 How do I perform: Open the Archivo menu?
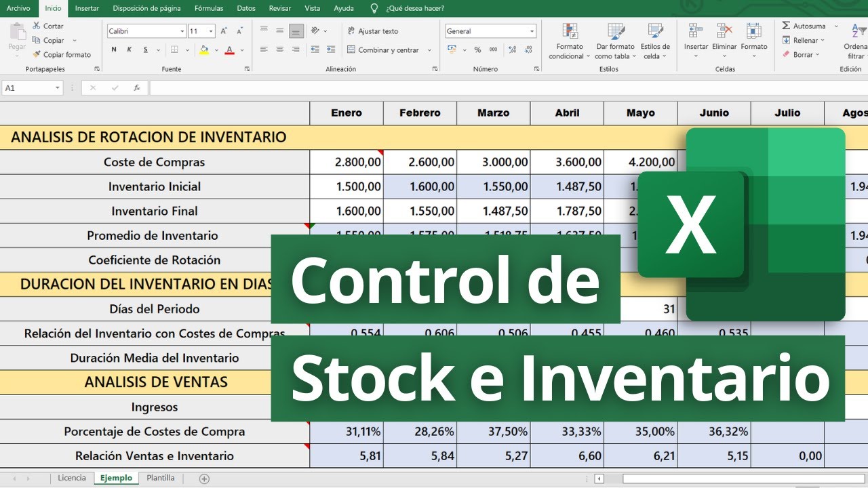coord(18,8)
